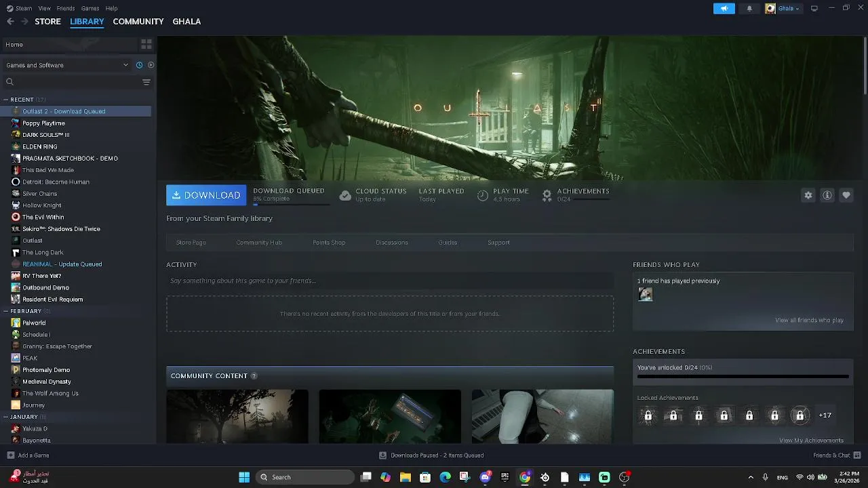Select ELDEN RING in the library

(x=39, y=146)
